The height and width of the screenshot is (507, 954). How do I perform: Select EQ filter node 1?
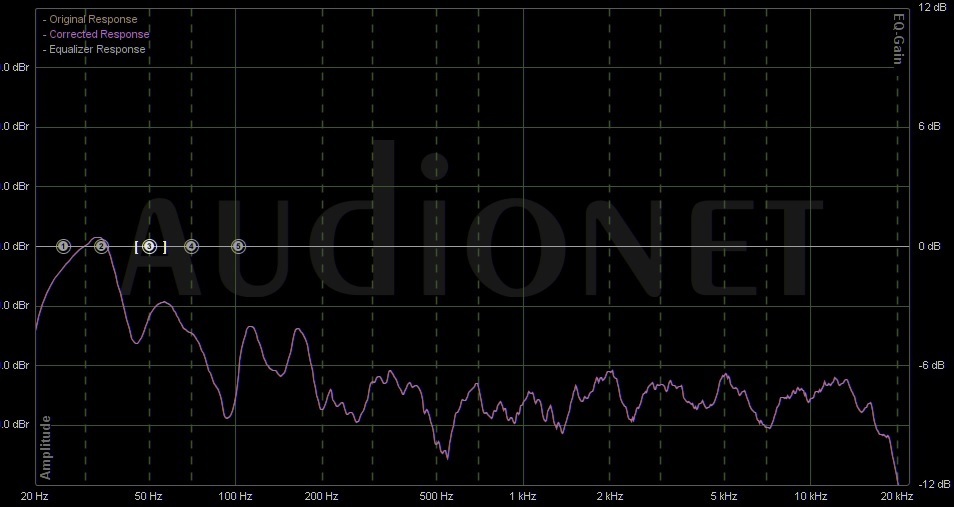click(x=63, y=247)
